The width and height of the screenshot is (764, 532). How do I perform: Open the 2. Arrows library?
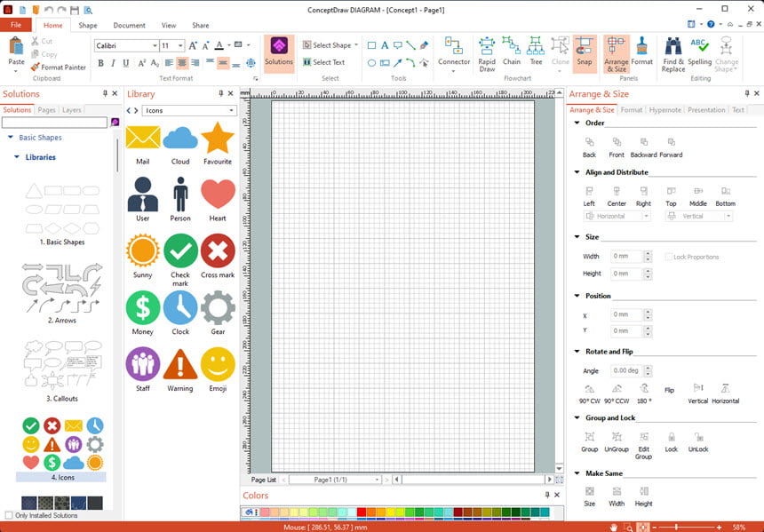[62, 293]
